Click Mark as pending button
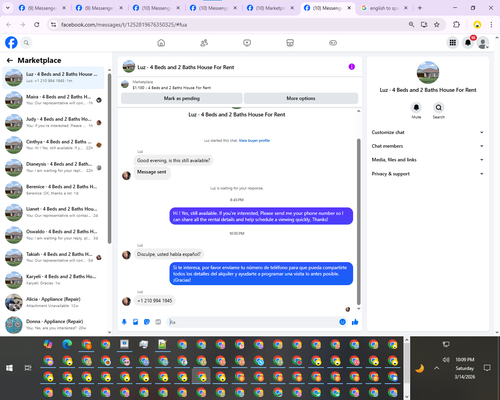This screenshot has height=400, width=500. (182, 98)
